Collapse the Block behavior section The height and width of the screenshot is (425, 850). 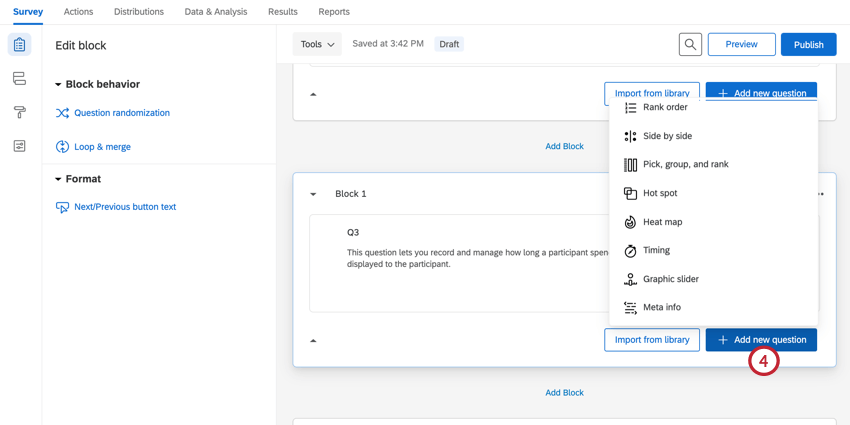click(x=58, y=85)
